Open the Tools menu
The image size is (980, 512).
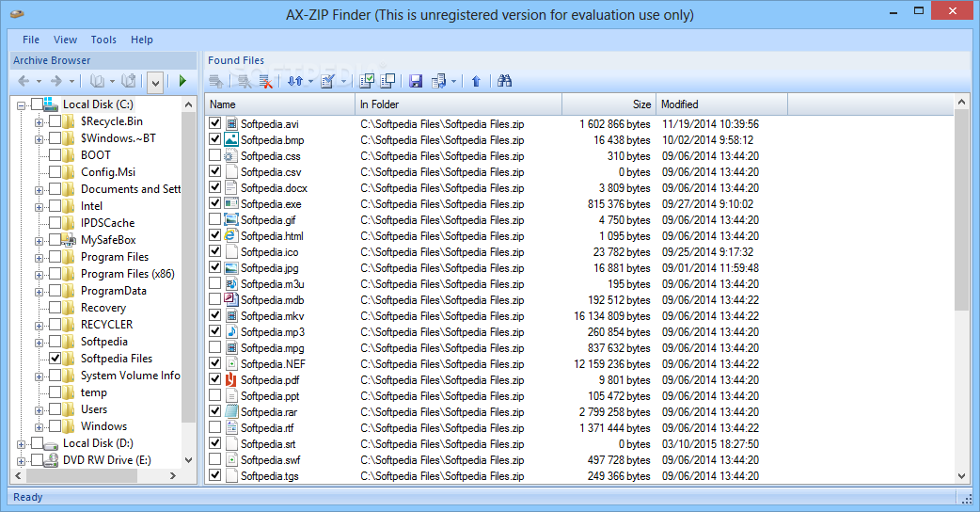pyautogui.click(x=103, y=40)
